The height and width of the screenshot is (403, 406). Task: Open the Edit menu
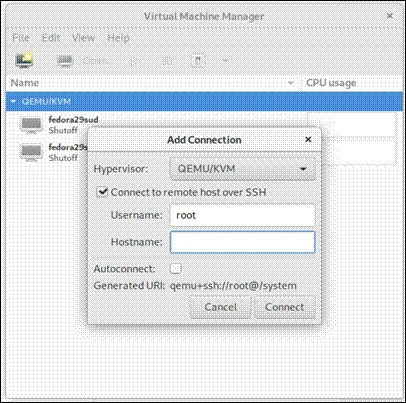pyautogui.click(x=51, y=38)
